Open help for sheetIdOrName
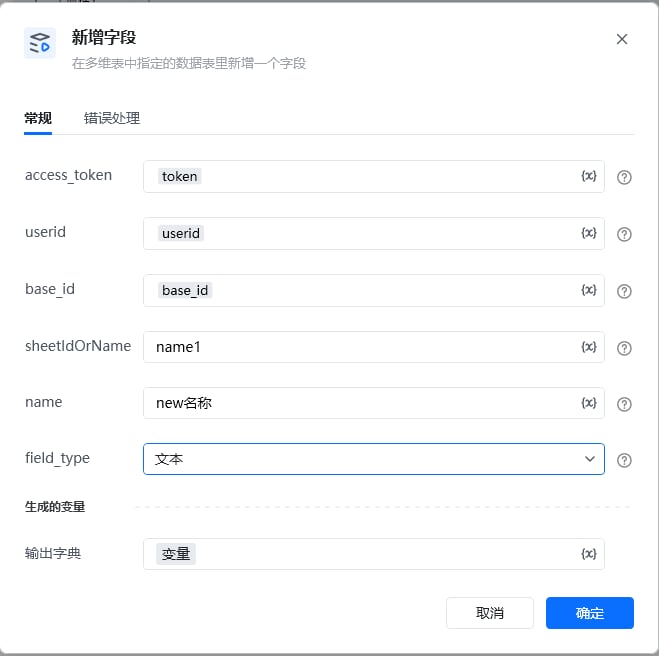 point(624,348)
